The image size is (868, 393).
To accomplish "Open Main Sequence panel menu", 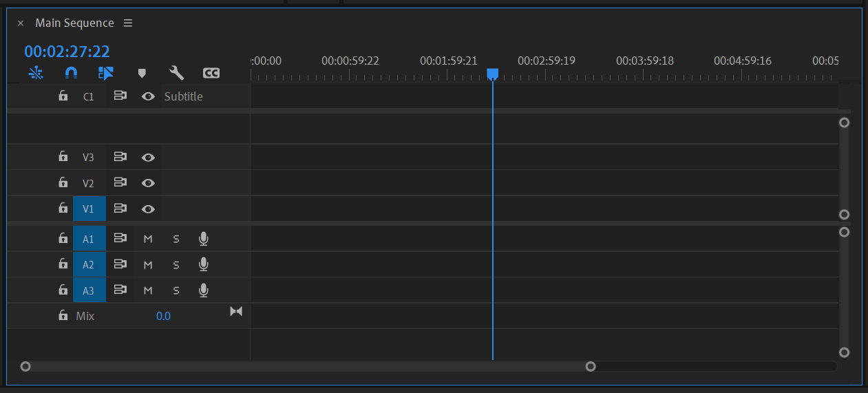I will (x=128, y=23).
